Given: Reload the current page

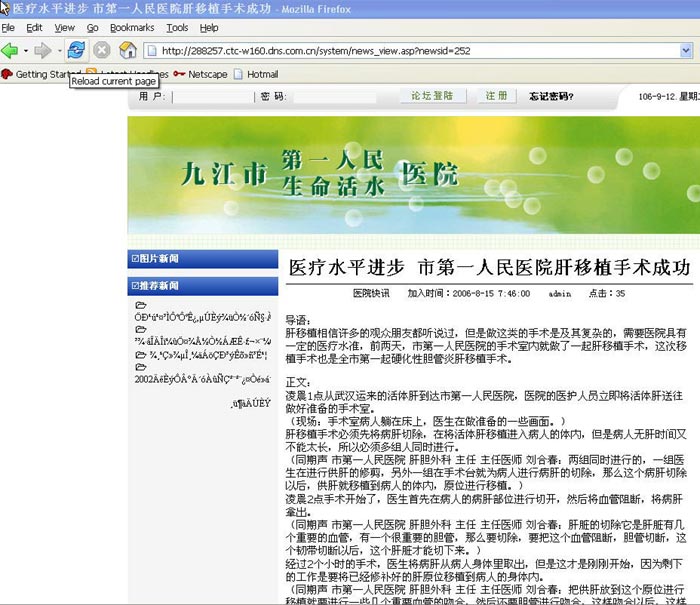Looking at the screenshot, I should [76, 50].
